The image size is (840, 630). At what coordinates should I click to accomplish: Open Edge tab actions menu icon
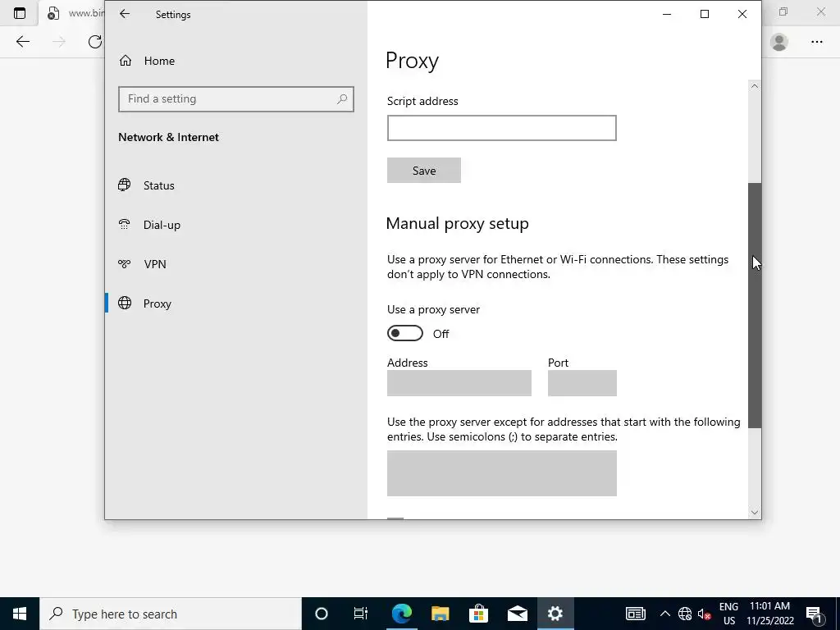tap(20, 13)
